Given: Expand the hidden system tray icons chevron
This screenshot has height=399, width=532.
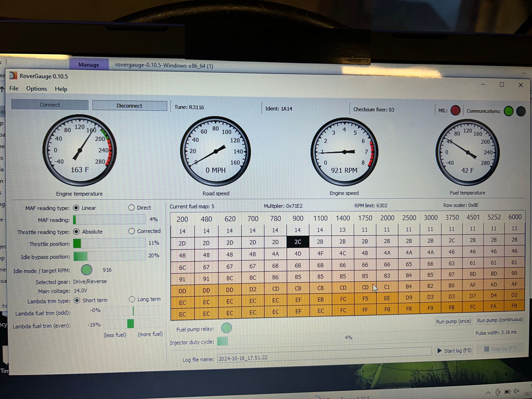Looking at the screenshot, I should [488, 393].
